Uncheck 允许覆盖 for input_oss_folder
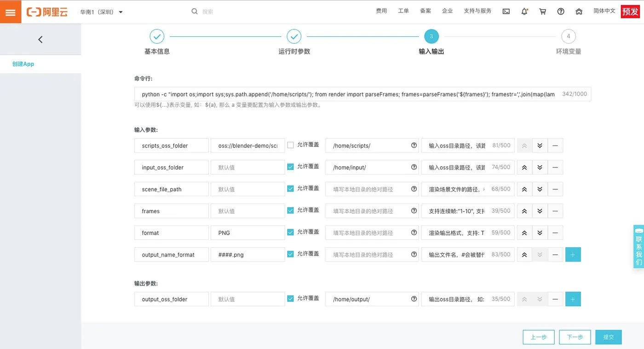Image resolution: width=644 pixels, height=349 pixels. (x=290, y=167)
